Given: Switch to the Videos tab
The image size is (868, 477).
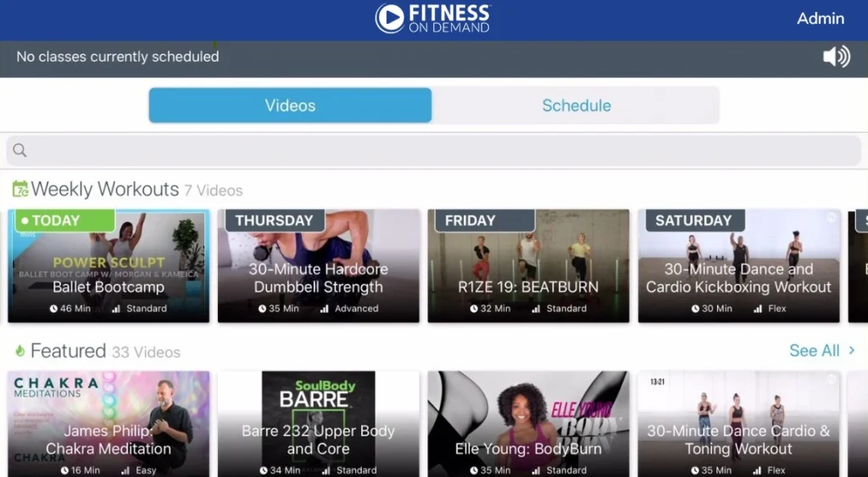Looking at the screenshot, I should tap(290, 105).
